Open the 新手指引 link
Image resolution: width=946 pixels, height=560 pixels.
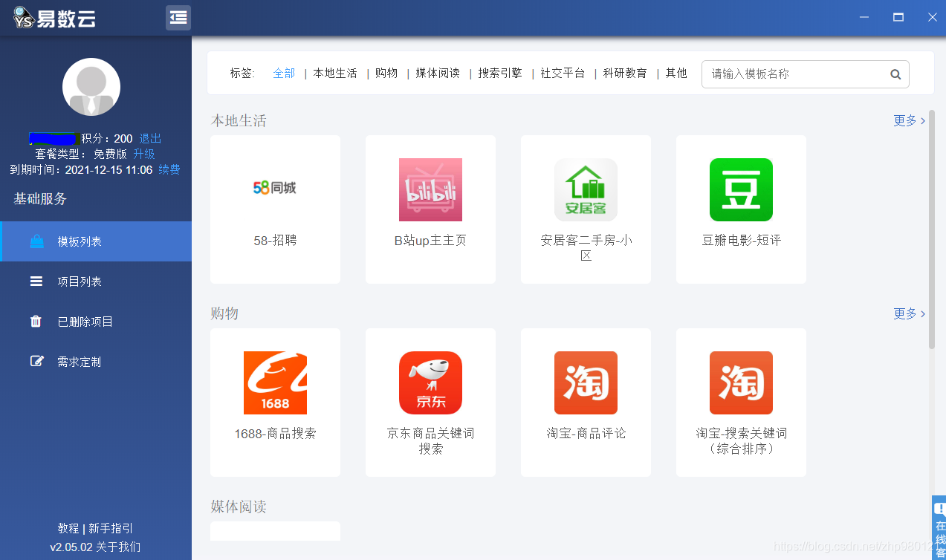[111, 529]
